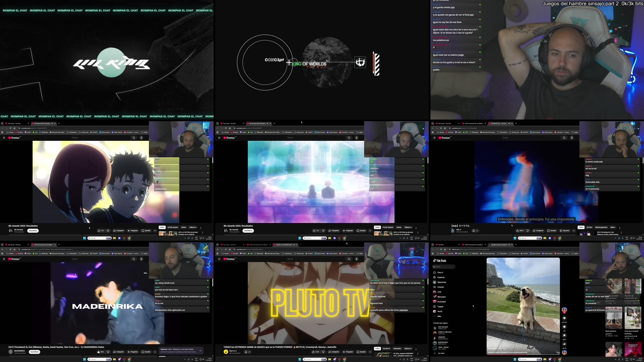
Task: Enable the Anime filter chip
Action: pyautogui.click(x=399, y=227)
